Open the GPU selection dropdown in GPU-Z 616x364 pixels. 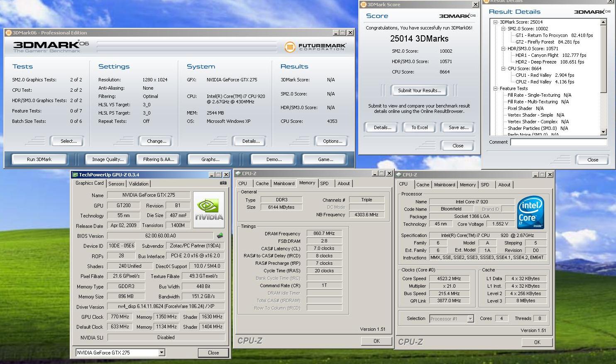[x=162, y=353]
